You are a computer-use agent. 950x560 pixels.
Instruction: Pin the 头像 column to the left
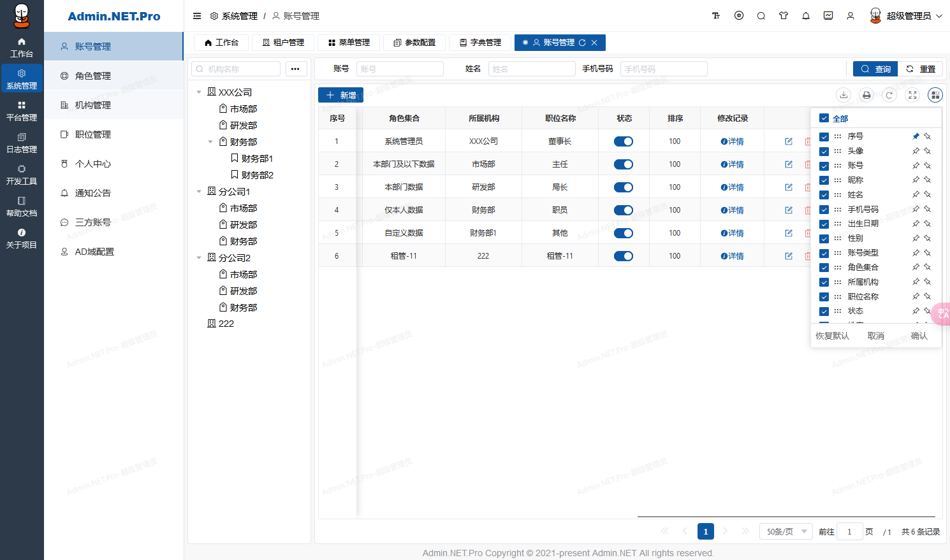click(916, 151)
